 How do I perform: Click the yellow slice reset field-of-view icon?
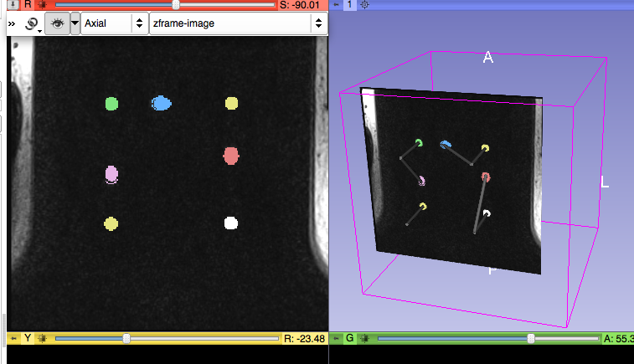pyautogui.click(x=40, y=339)
